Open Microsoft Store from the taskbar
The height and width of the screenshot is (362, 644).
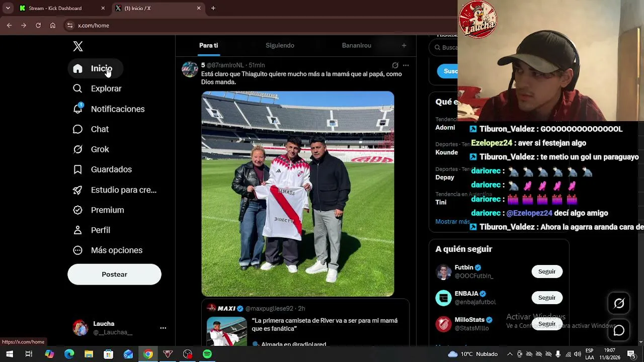[x=108, y=354]
